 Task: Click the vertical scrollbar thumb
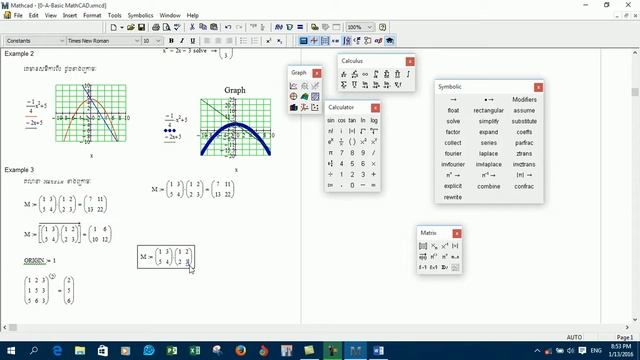click(635, 92)
